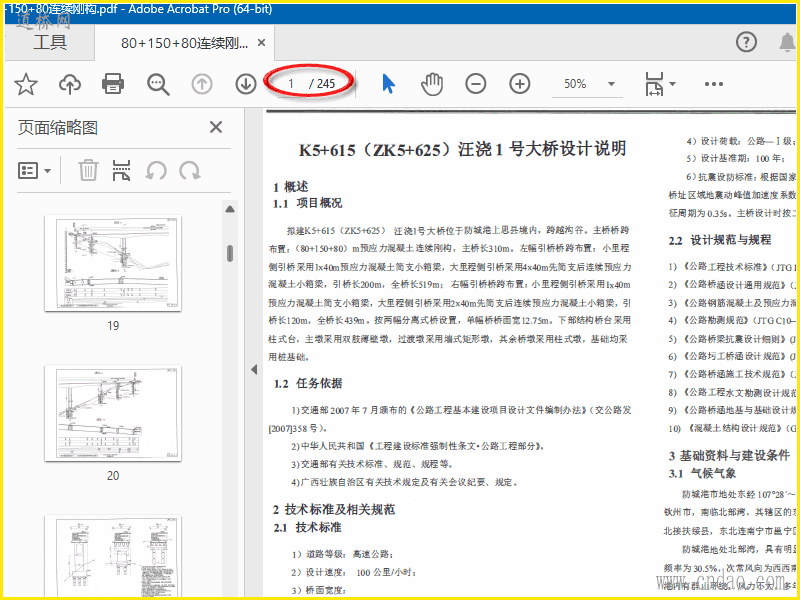Click the heading 3.1 气候气象
The width and height of the screenshot is (800, 600).
(x=702, y=473)
